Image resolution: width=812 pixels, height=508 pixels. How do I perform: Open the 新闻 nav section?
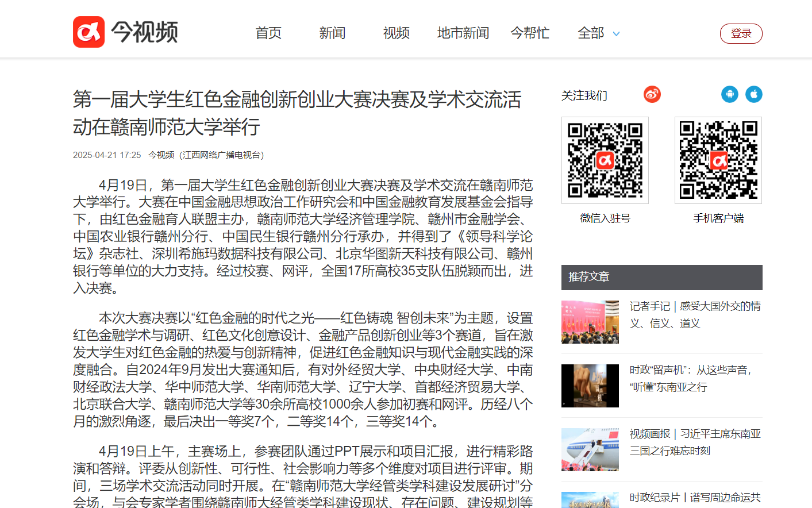pos(332,33)
